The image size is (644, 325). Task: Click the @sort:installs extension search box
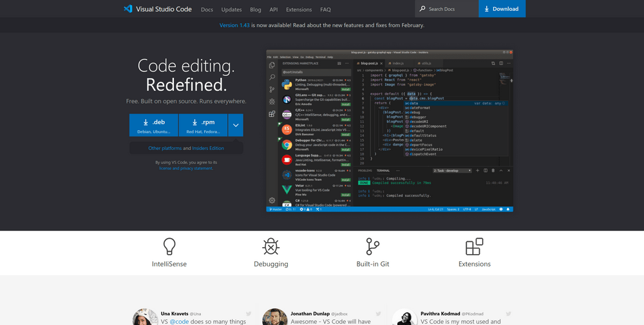click(316, 72)
